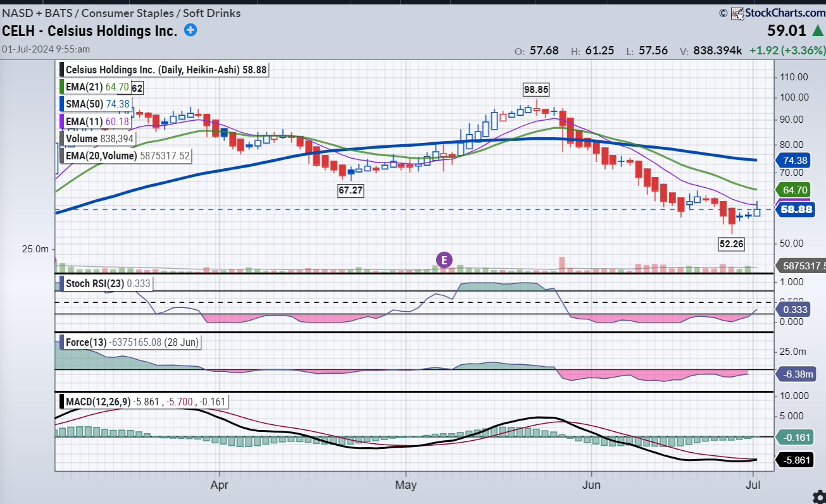Click the tall red volume spike bar
The image size is (826, 504).
pos(561,264)
